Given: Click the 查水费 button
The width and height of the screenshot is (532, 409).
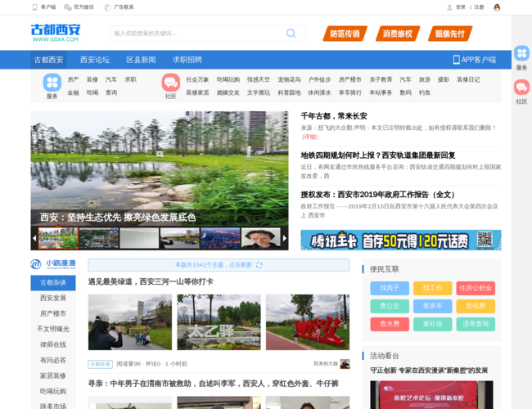Looking at the screenshot, I should (x=390, y=324).
